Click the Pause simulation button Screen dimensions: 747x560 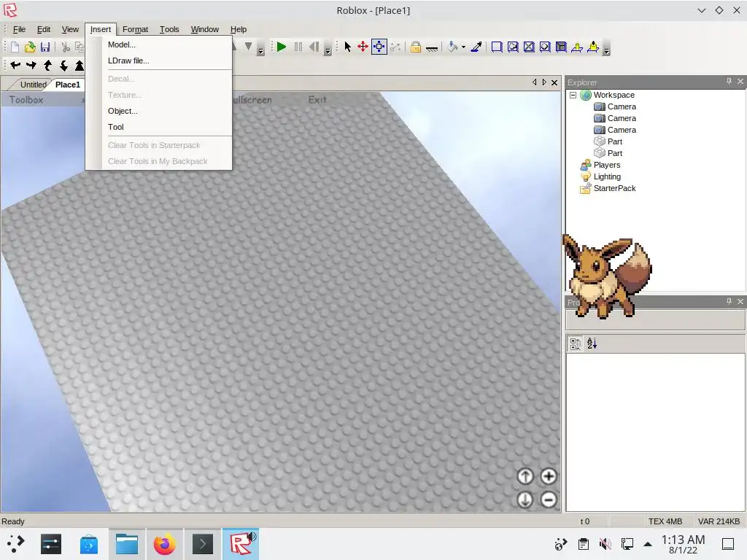tap(298, 47)
